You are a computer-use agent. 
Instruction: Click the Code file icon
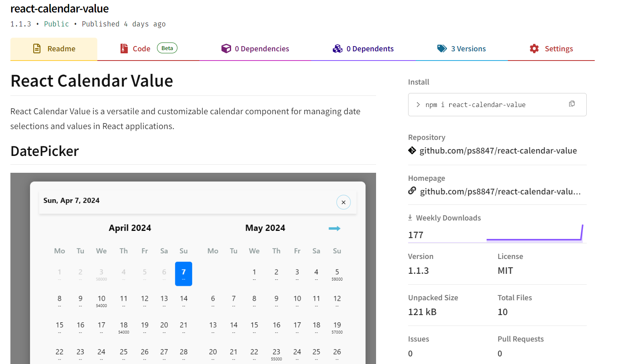coord(124,49)
